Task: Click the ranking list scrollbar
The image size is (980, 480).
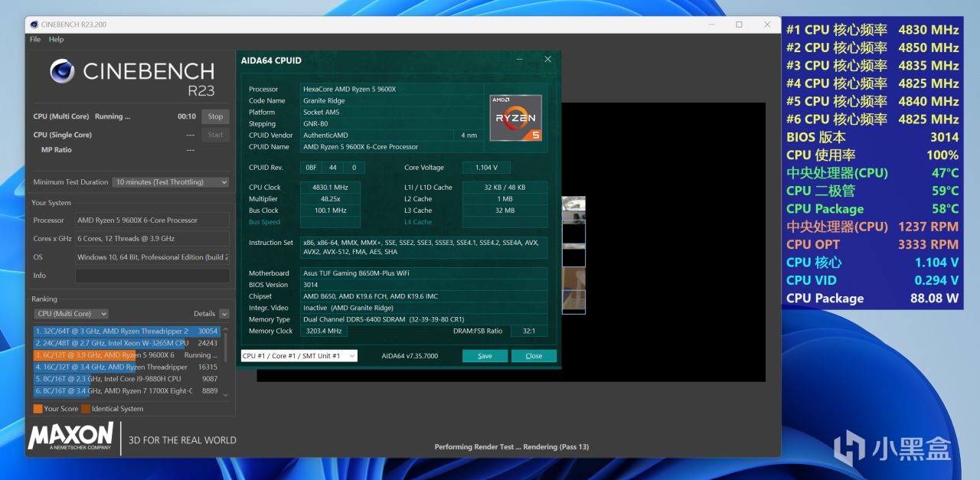Action: coord(225,361)
